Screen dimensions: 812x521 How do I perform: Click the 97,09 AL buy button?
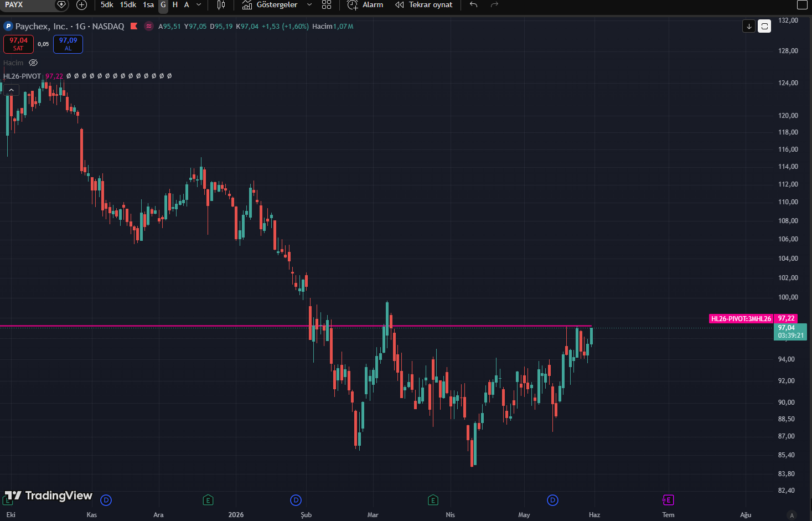coord(68,44)
